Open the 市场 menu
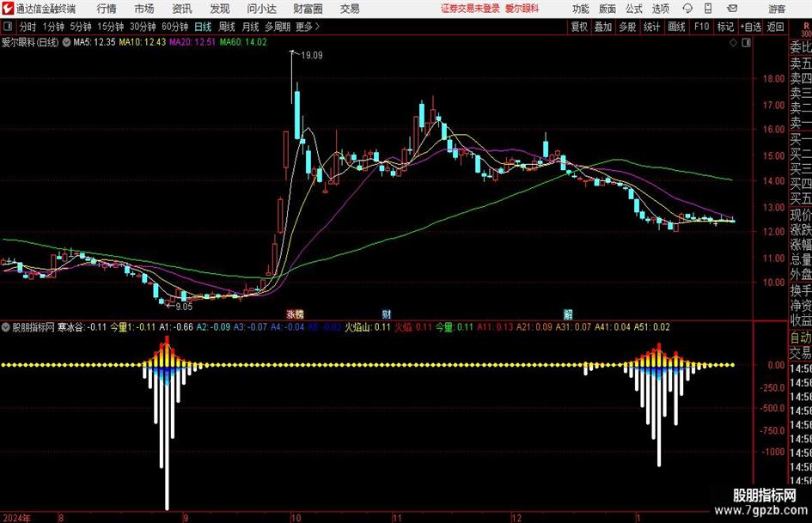The height and width of the screenshot is (523, 812). click(x=144, y=9)
